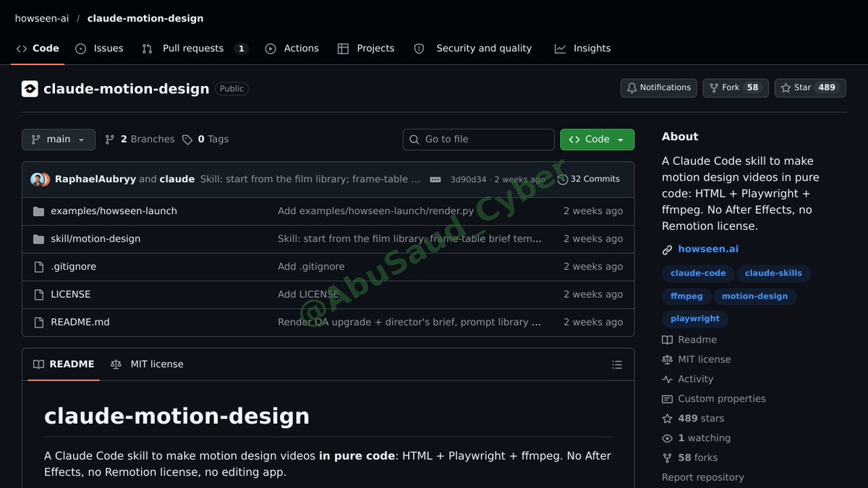View the Insights tab
868x488 pixels.
tap(582, 48)
